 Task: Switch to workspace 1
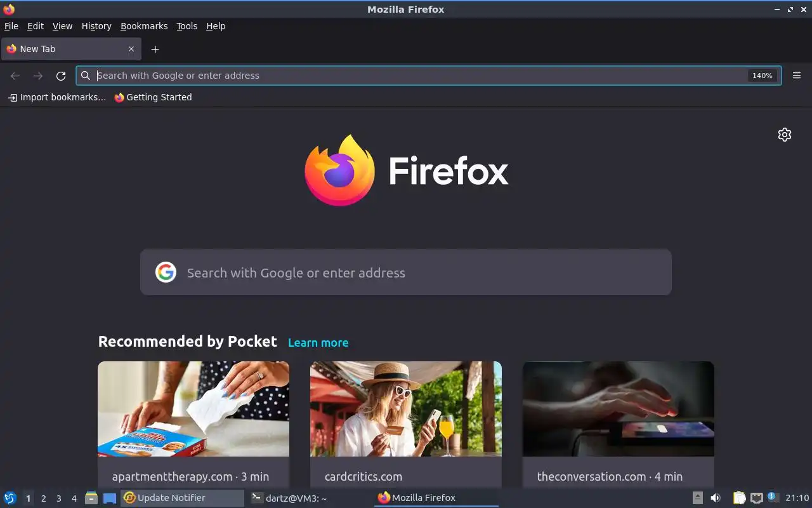point(28,498)
